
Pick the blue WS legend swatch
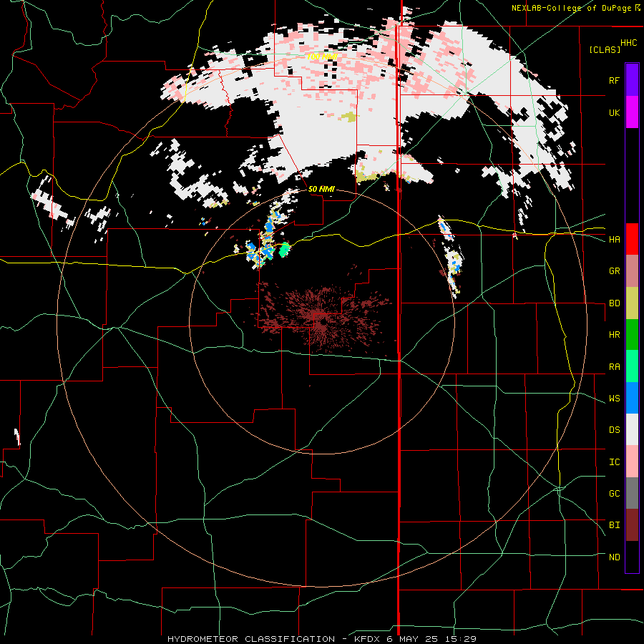[x=632, y=398]
